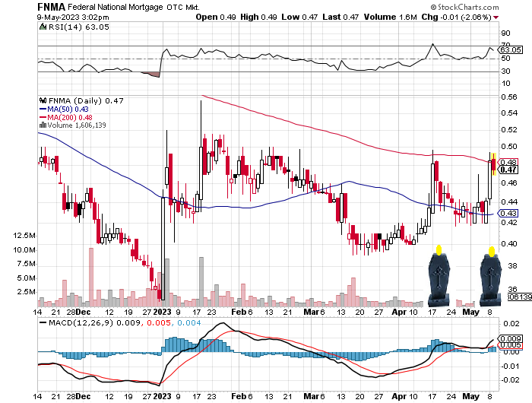Image resolution: width=532 pixels, height=403 pixels.
Task: Click the 0.40 price axis label
Action: coord(509,244)
